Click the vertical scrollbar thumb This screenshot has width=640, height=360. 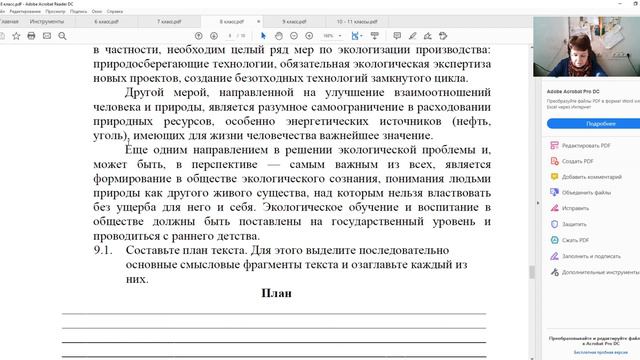pos(532,272)
